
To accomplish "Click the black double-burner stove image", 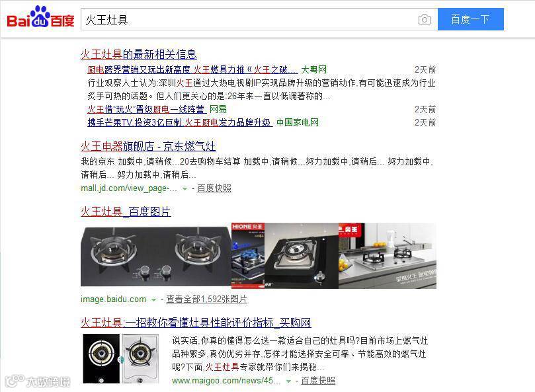I will (156, 256).
